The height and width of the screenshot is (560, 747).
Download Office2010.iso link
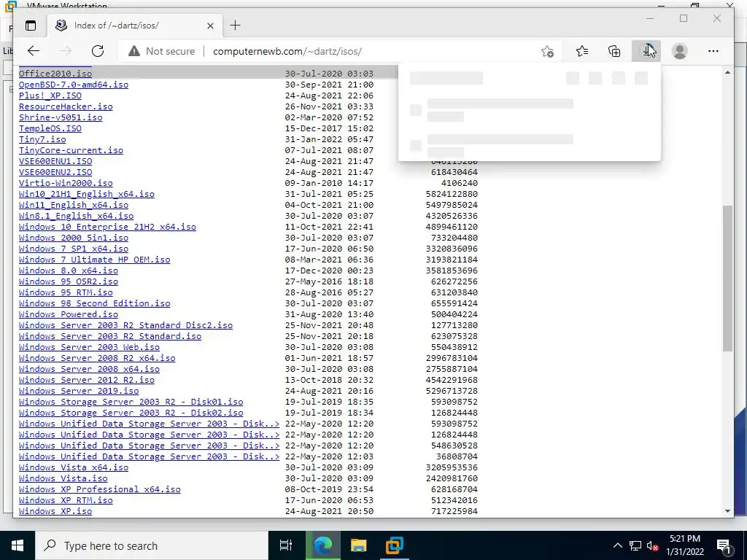click(55, 74)
